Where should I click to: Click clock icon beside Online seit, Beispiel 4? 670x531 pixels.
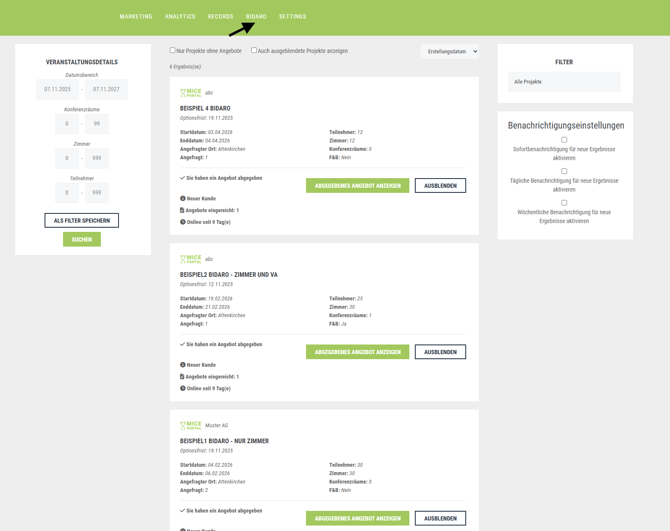point(183,222)
